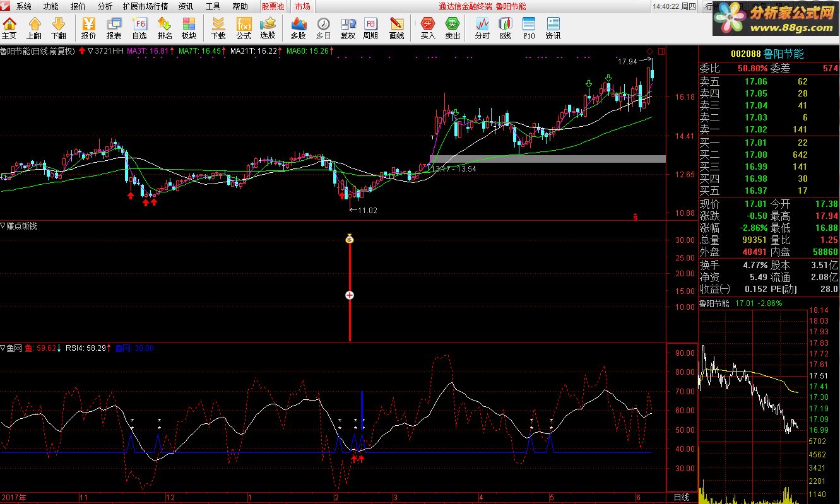The width and height of the screenshot is (840, 504).
Task: Select the 画线 drawing tool icon
Action: click(396, 28)
